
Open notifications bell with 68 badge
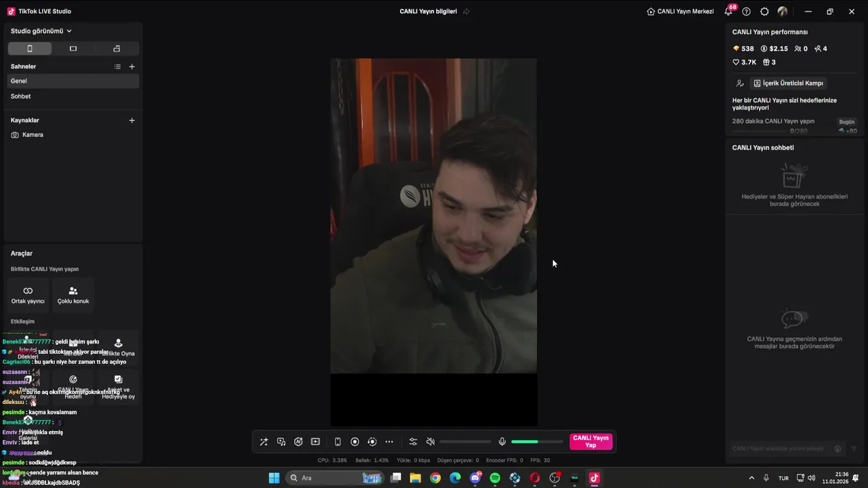729,11
